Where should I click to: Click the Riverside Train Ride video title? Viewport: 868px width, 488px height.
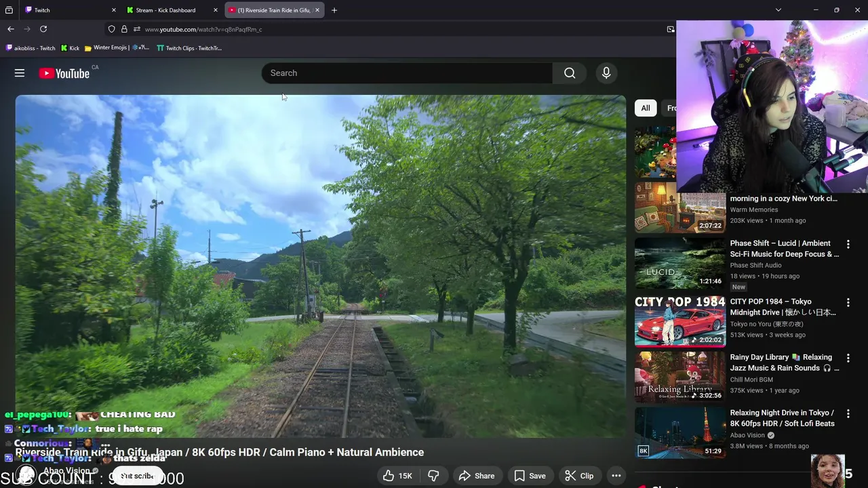tap(219, 452)
